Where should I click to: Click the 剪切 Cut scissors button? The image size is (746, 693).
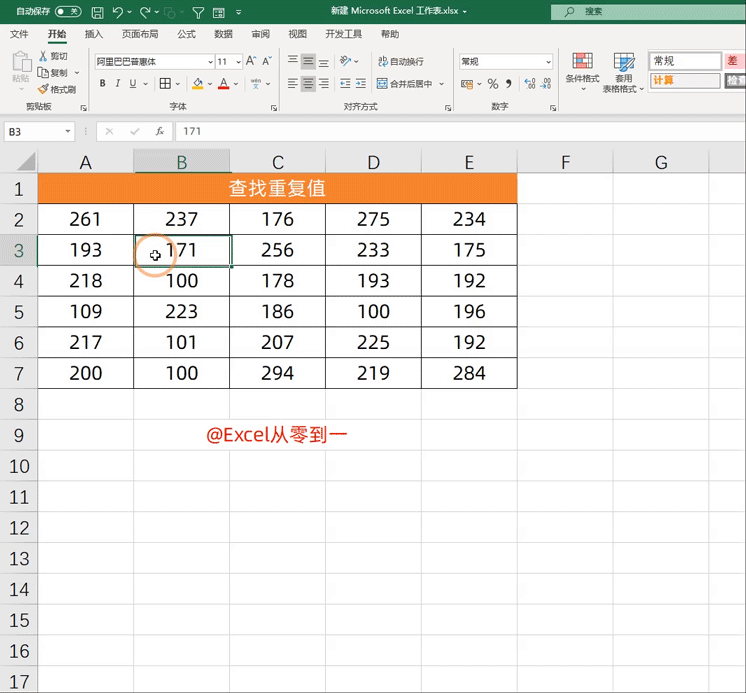click(53, 56)
